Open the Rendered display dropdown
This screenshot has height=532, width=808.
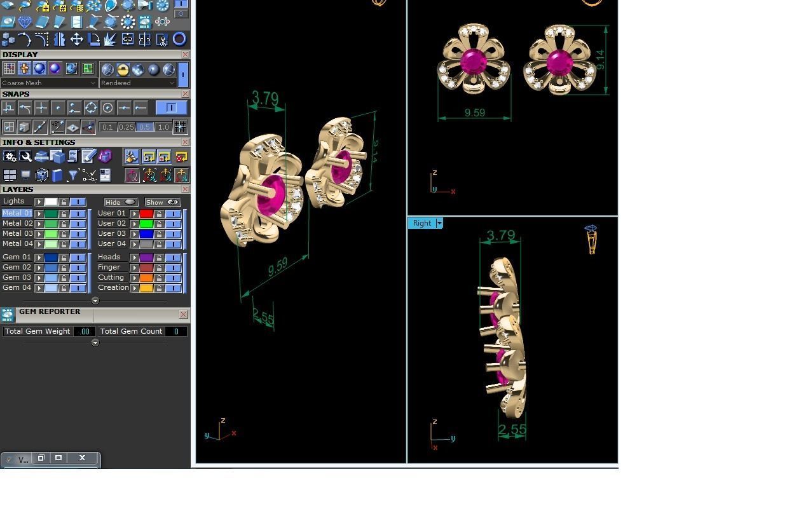(138, 83)
